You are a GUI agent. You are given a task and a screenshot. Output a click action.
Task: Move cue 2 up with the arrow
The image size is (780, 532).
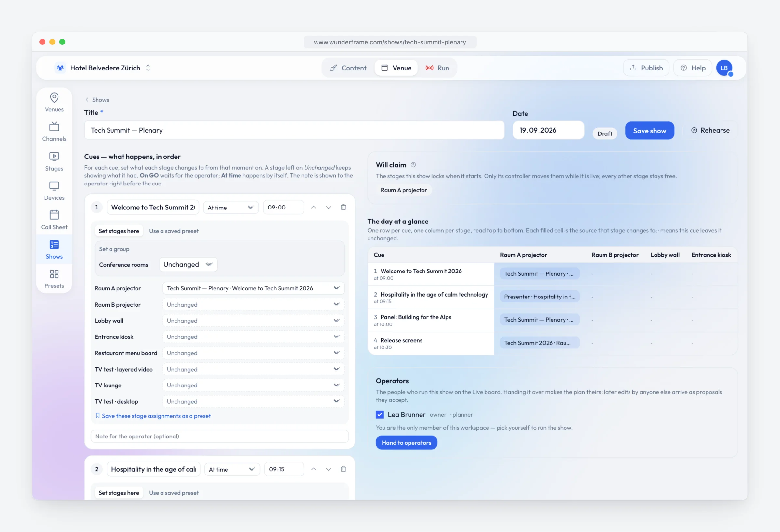point(313,469)
